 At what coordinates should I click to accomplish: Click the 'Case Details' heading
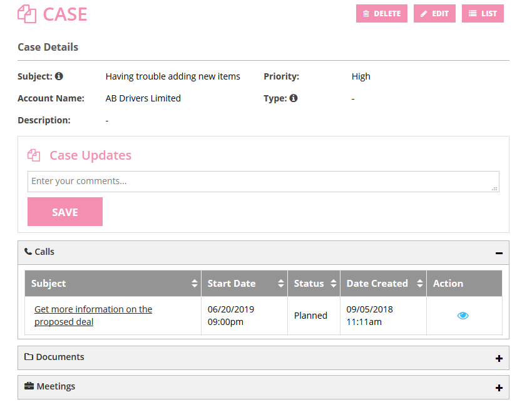(48, 47)
